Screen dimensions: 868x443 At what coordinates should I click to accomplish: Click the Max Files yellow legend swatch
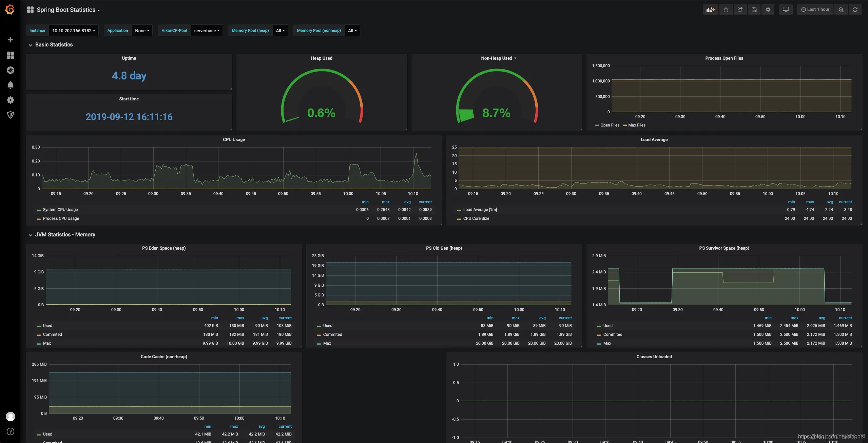click(625, 126)
